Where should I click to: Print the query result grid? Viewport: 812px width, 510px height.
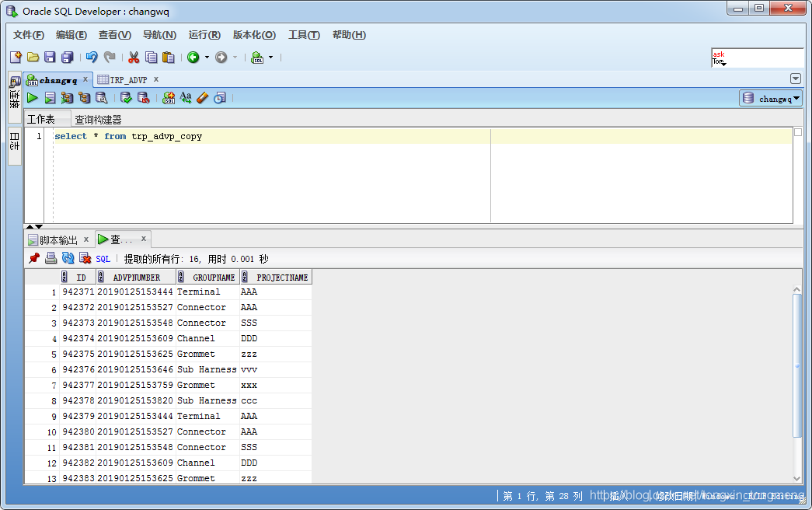51,258
